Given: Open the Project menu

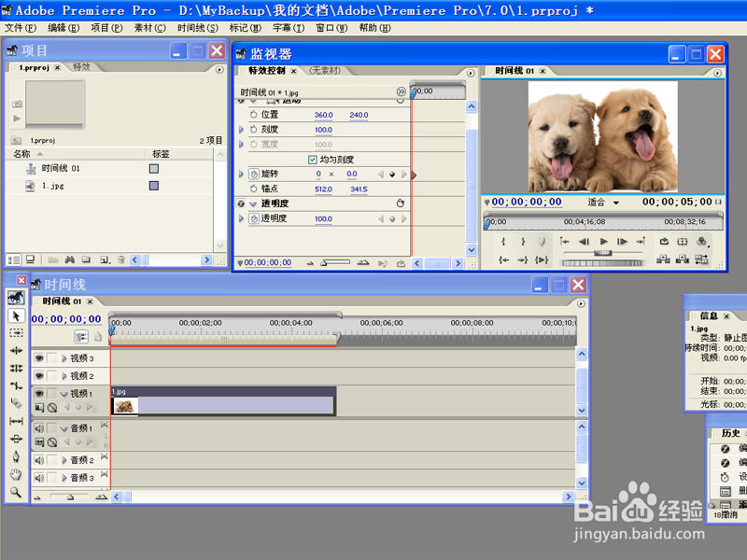Looking at the screenshot, I should [106, 28].
